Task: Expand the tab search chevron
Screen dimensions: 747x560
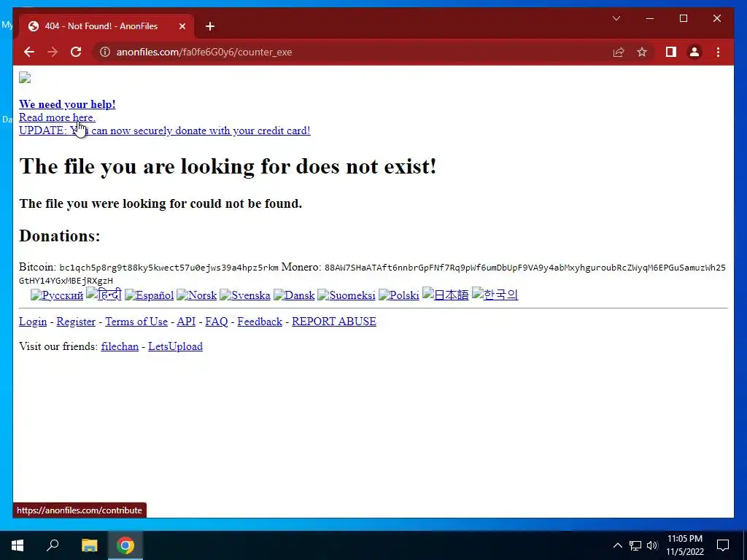Action: (616, 18)
